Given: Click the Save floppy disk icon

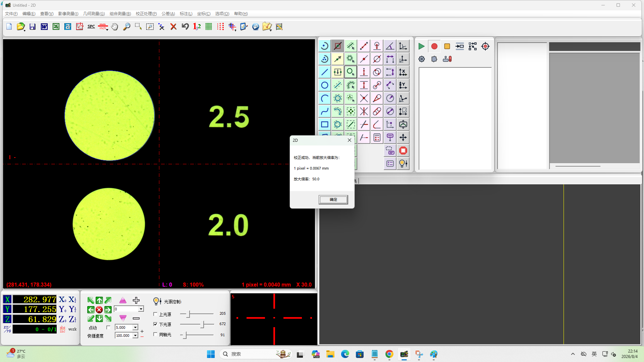Looking at the screenshot, I should pos(33,26).
